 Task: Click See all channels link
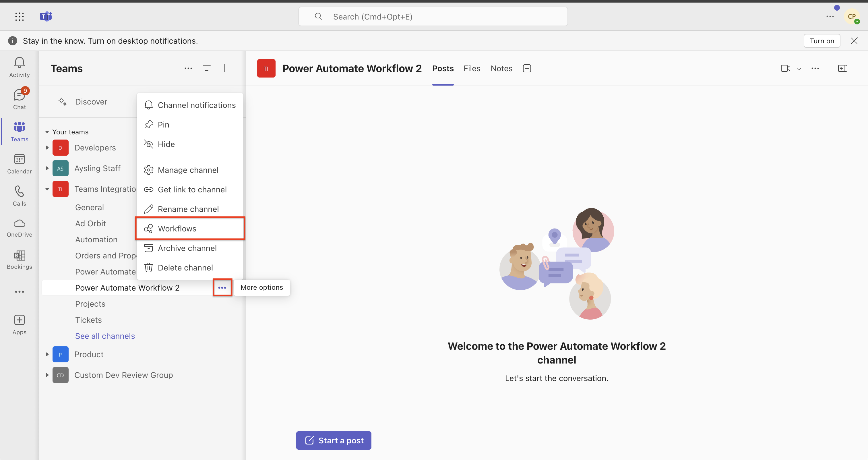105,336
